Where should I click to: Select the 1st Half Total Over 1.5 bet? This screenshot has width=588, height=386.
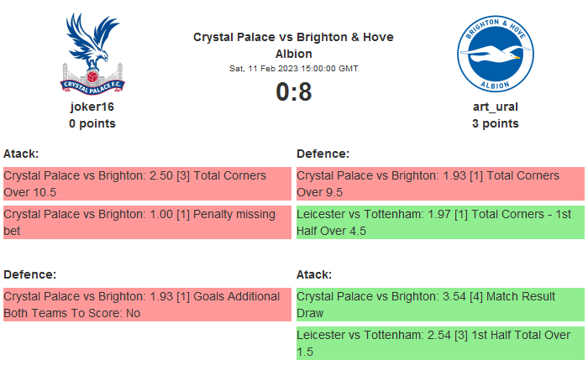point(440,343)
